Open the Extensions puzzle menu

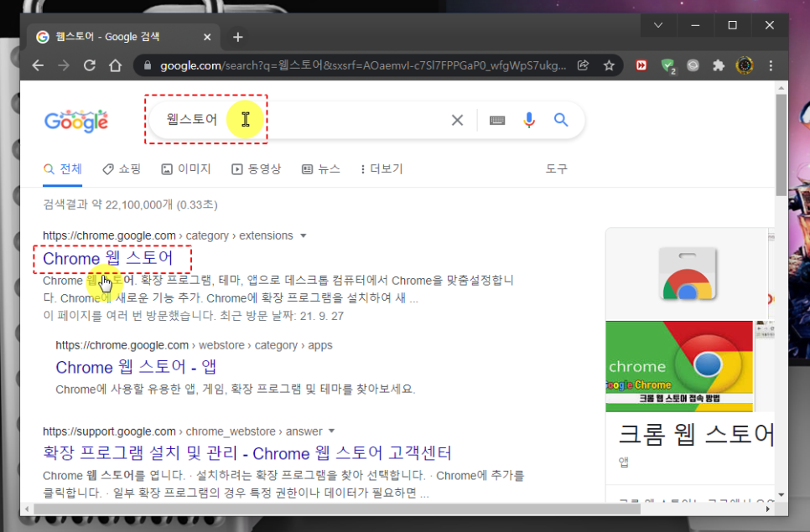click(x=719, y=65)
